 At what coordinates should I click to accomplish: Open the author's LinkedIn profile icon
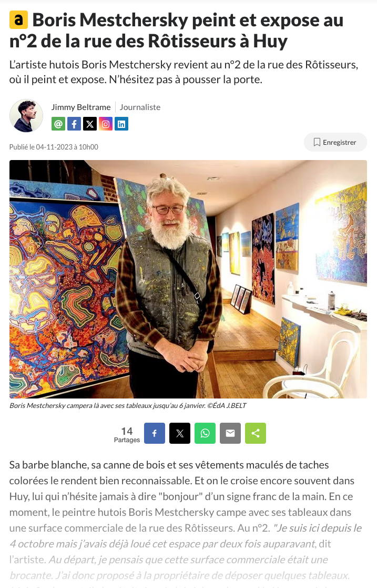[x=121, y=124]
